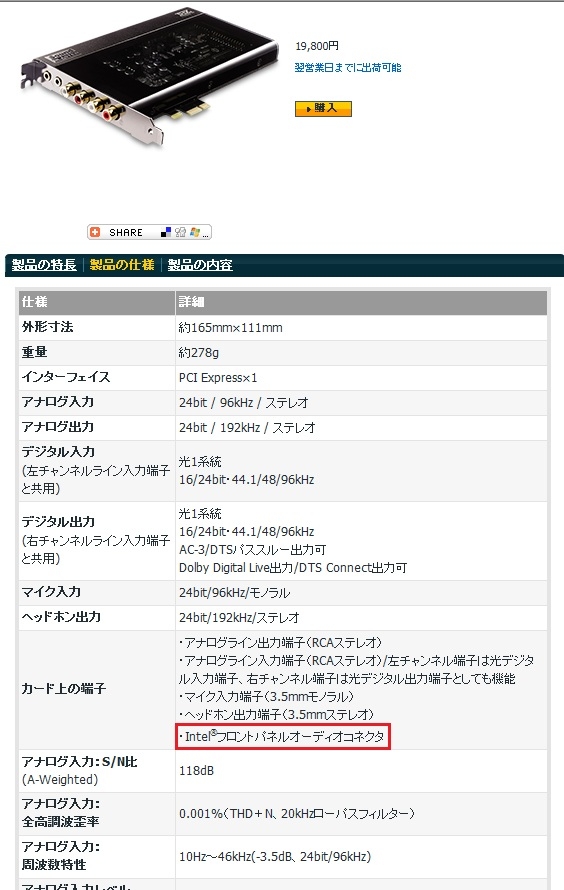This screenshot has height=890, width=564.
Task: Click the orange plus share icon
Action: pyautogui.click(x=95, y=232)
